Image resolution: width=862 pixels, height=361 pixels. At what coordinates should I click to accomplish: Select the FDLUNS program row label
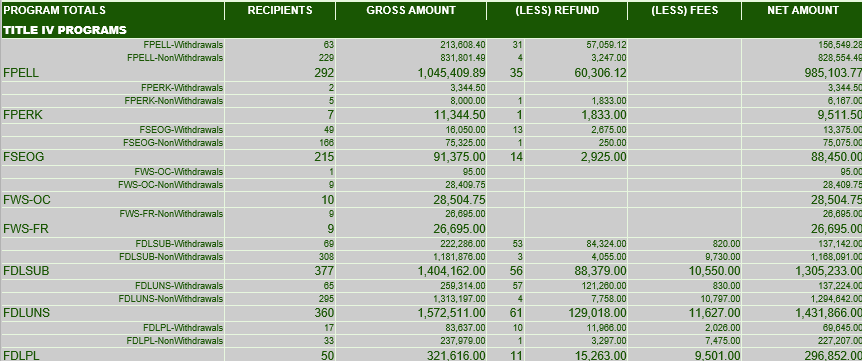click(26, 313)
